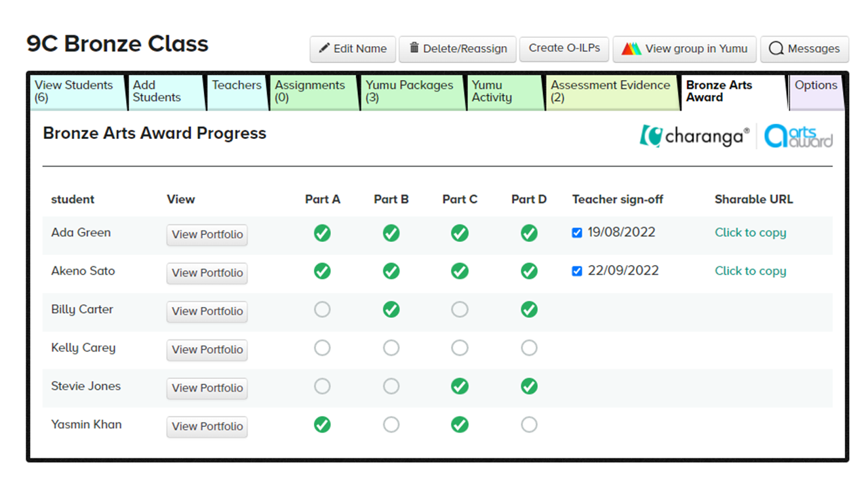View Kelly Carey's portfolio
The image size is (868, 488).
click(207, 350)
